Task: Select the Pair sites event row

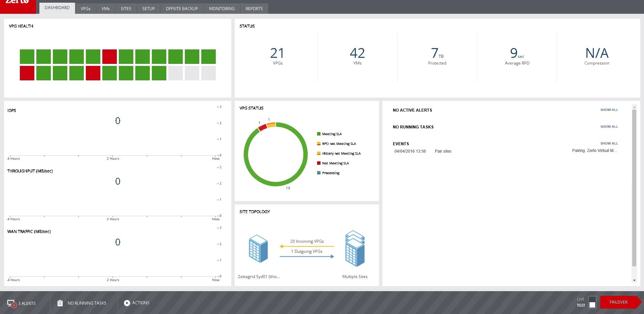Action: coord(506,151)
